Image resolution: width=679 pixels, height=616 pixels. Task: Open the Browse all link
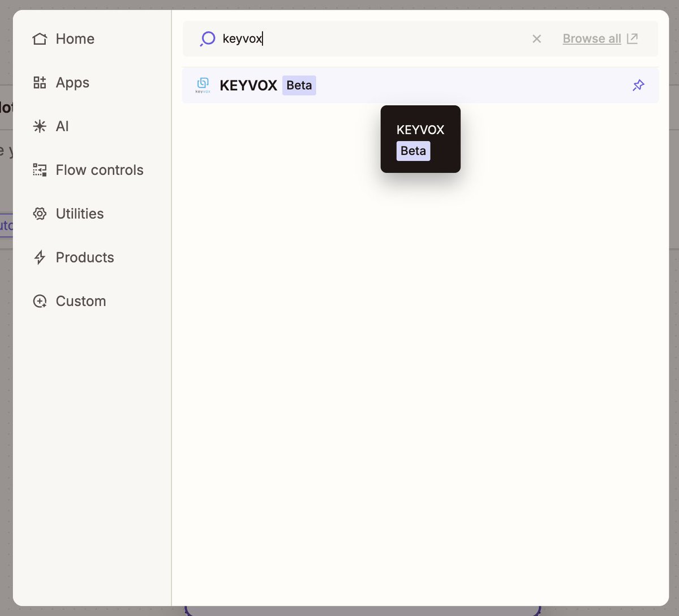click(x=592, y=38)
